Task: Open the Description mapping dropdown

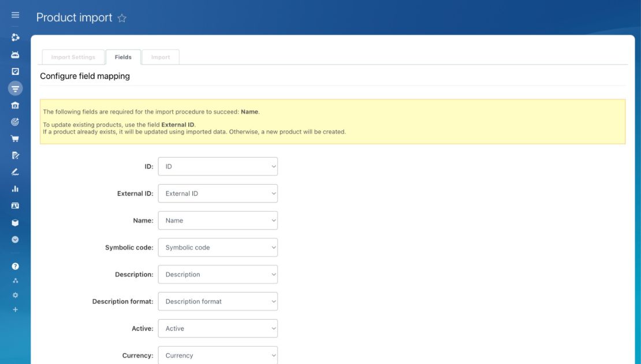Action: pyautogui.click(x=218, y=275)
